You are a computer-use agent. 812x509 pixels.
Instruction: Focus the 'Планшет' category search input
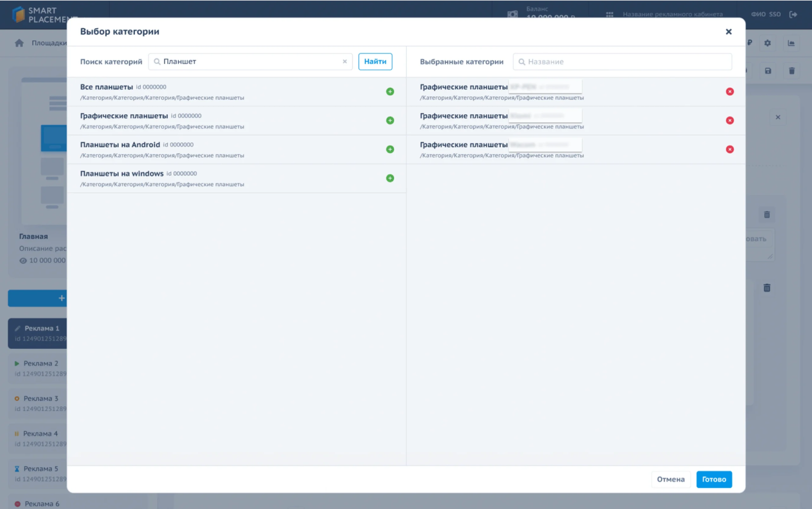[249, 62]
